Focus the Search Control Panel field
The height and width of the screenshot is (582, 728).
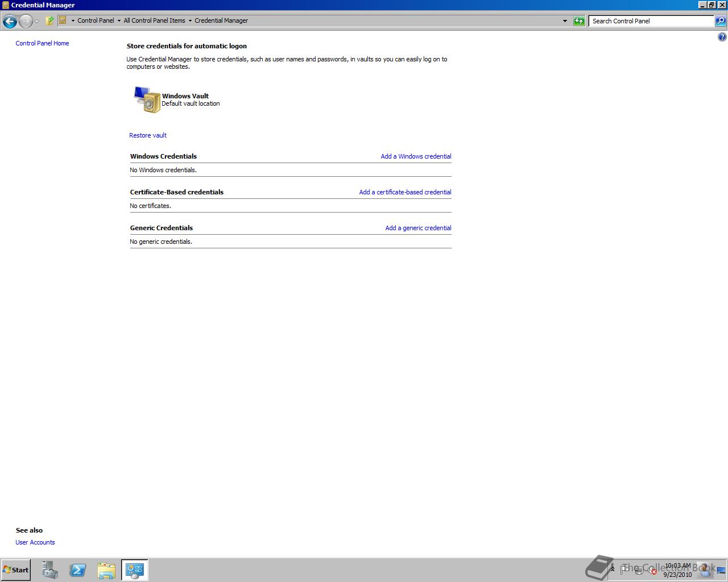point(651,21)
